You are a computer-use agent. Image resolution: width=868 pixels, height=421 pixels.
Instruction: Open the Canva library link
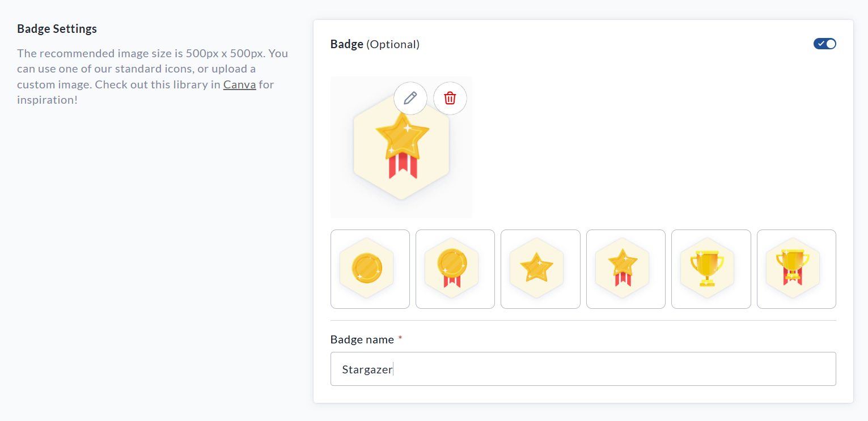click(x=239, y=85)
